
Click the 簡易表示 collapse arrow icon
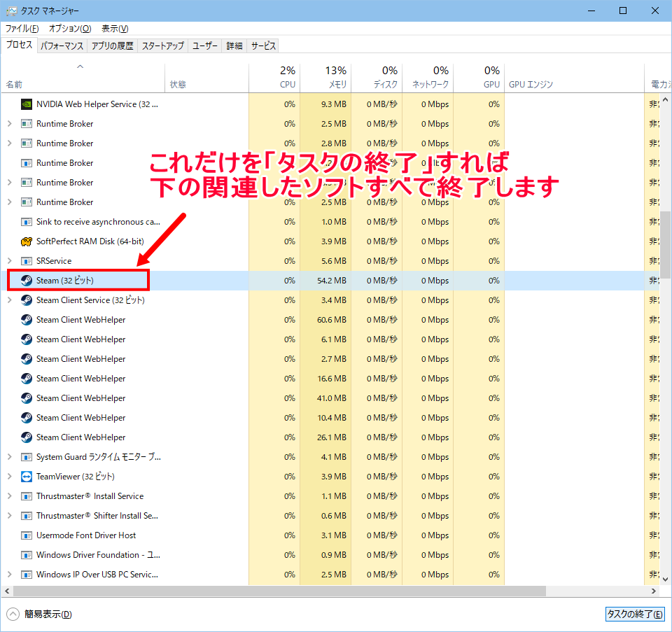13,614
